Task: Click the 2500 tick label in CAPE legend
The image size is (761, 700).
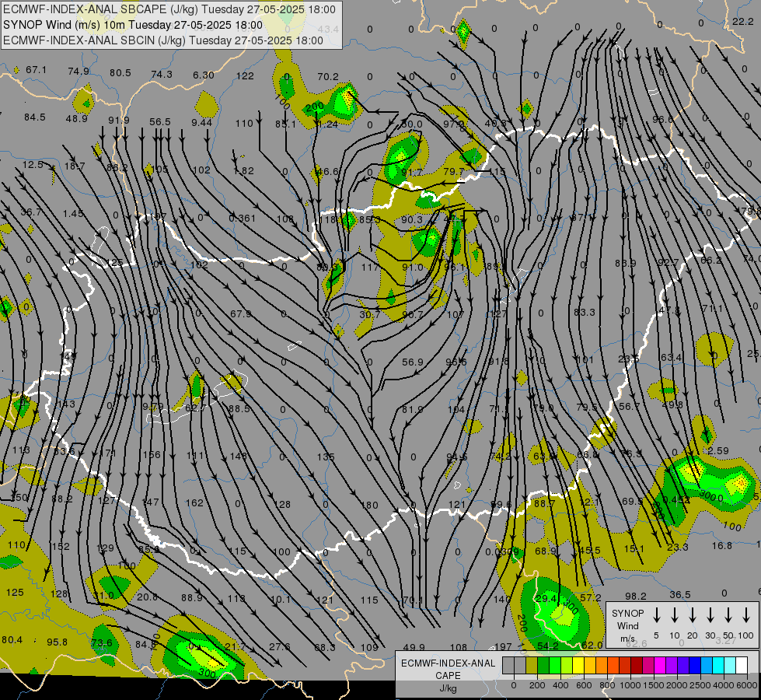Action: (700, 685)
